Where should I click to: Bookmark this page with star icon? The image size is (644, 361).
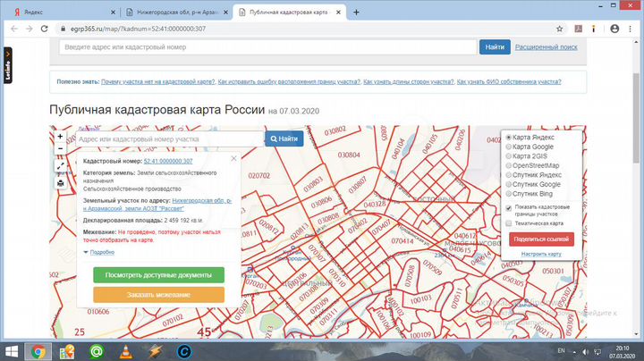559,29
